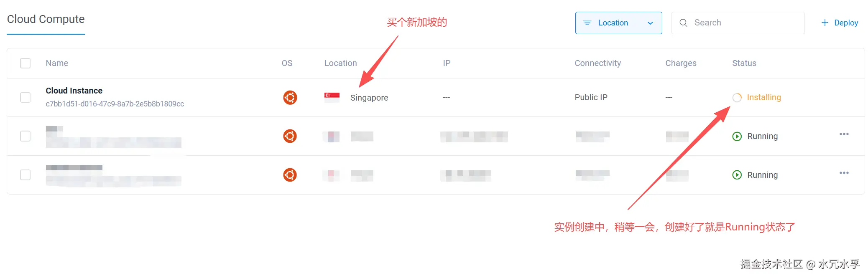Click the Installing spinner status icon

click(737, 97)
